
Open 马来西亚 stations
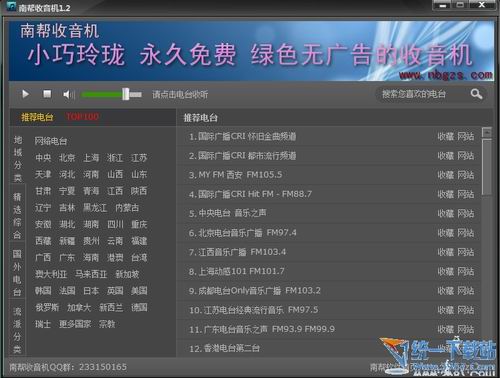tap(91, 274)
